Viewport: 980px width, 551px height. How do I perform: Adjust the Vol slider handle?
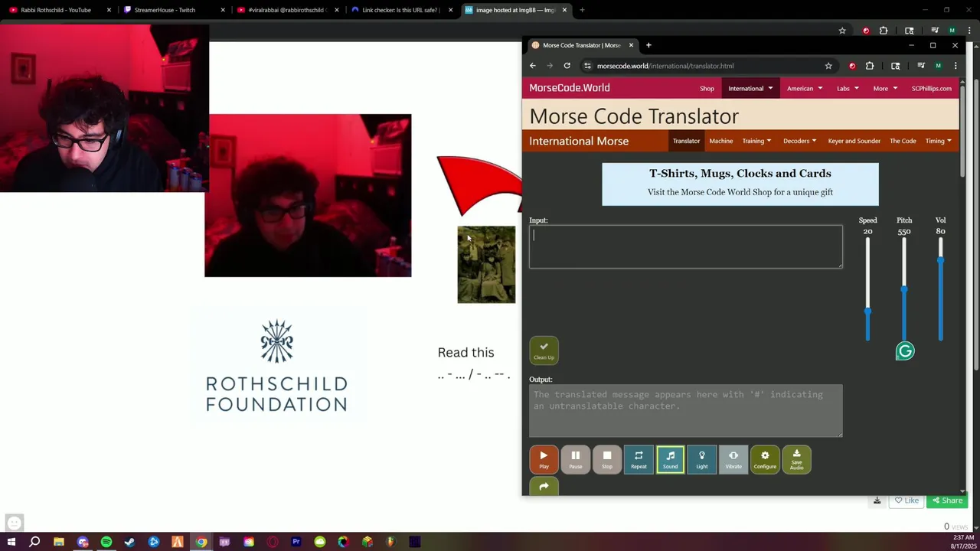(941, 260)
